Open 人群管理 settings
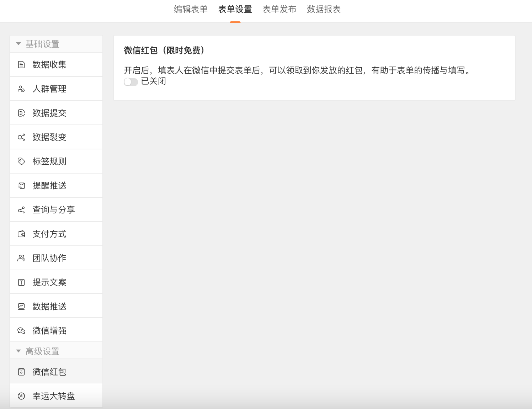This screenshot has height=409, width=532. pyautogui.click(x=56, y=89)
